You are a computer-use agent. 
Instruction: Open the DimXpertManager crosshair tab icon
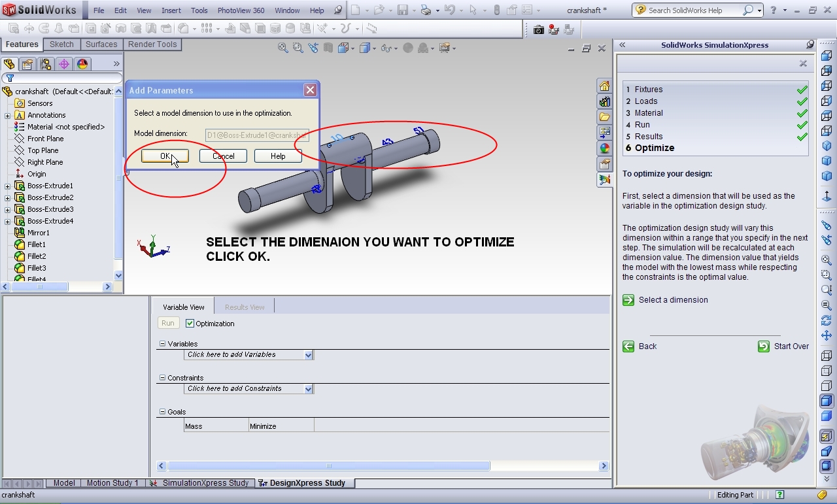click(64, 64)
